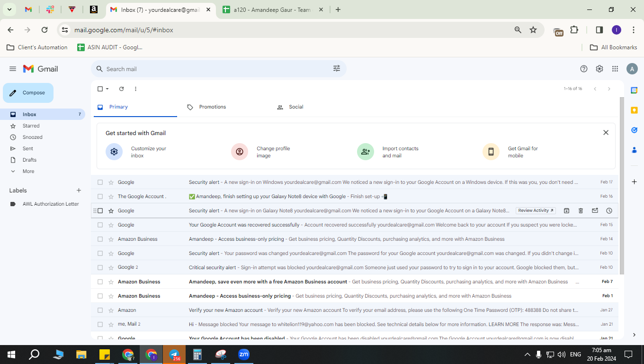Star the Critical security alert email

(x=111, y=267)
